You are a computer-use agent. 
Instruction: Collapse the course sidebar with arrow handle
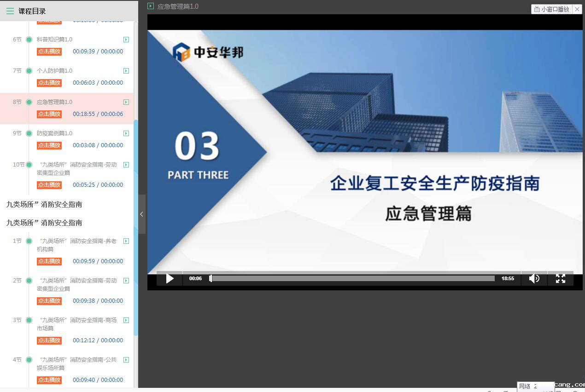pyautogui.click(x=141, y=214)
